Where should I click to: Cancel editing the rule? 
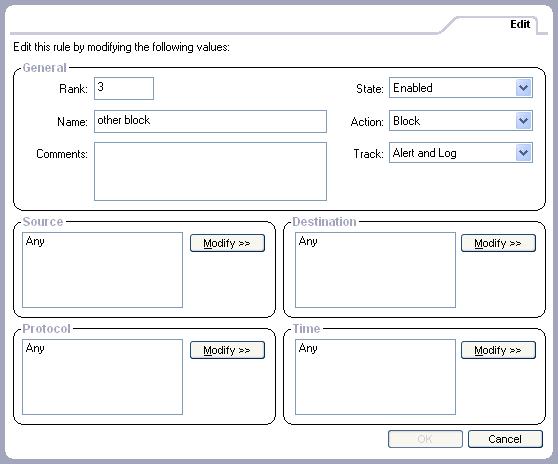(x=505, y=439)
